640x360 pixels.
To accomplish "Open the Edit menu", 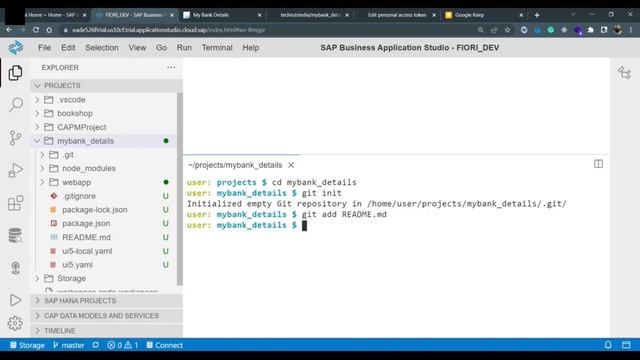I will (x=68, y=48).
